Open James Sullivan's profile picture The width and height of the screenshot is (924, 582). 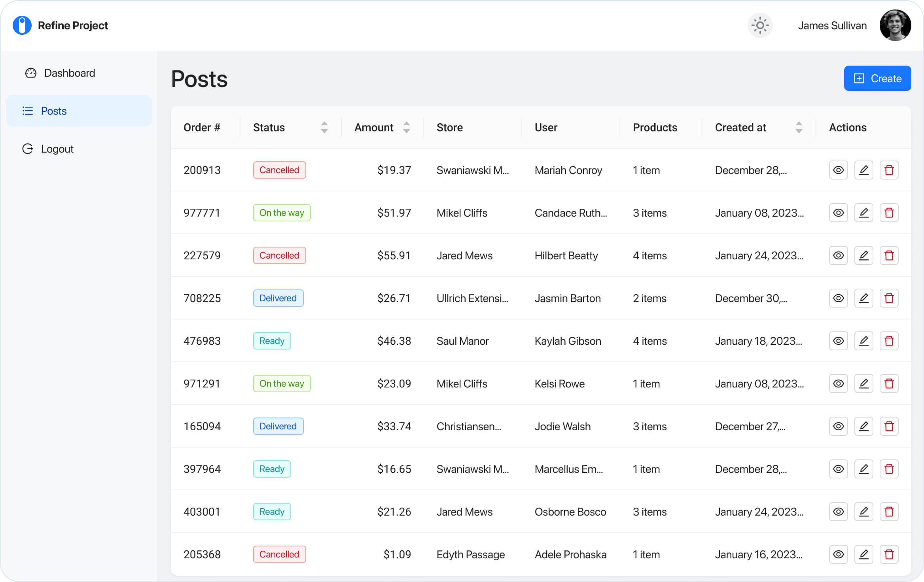pos(895,25)
